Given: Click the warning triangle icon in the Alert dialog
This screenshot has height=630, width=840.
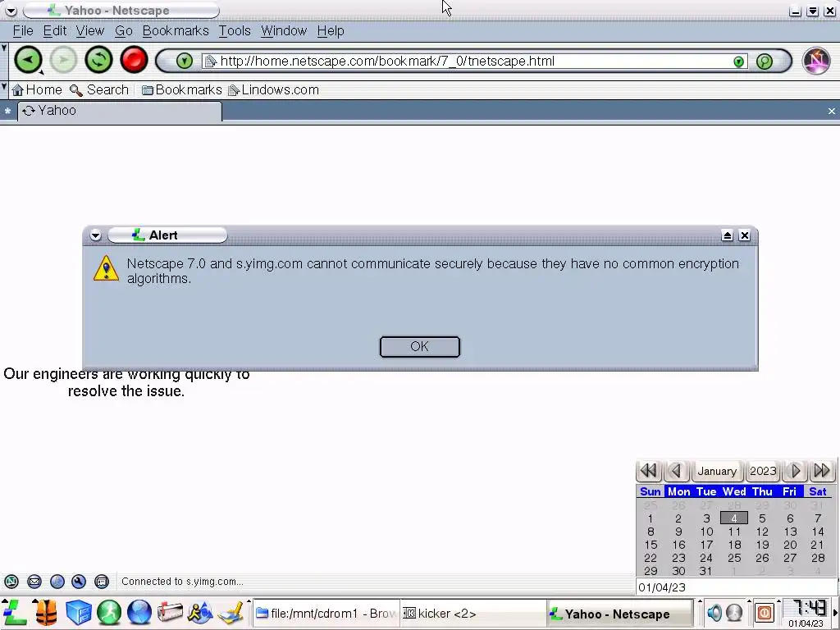Looking at the screenshot, I should 106,268.
